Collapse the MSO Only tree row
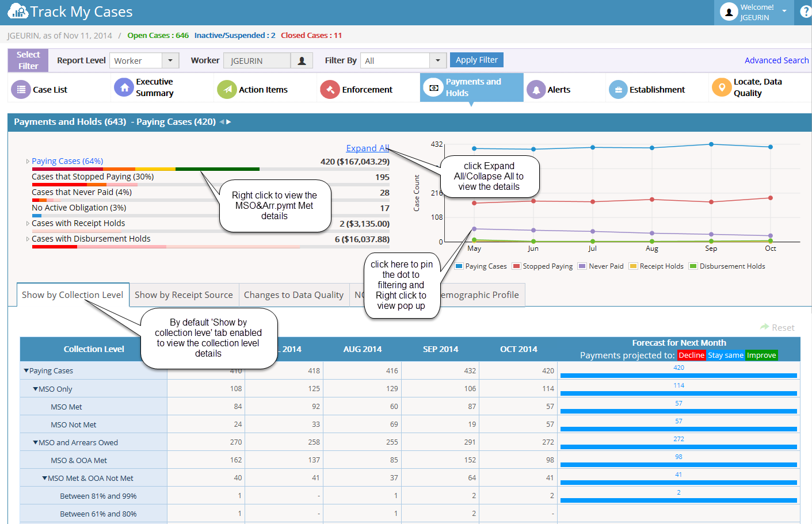Viewport: 812px width, 524px height. [x=36, y=389]
